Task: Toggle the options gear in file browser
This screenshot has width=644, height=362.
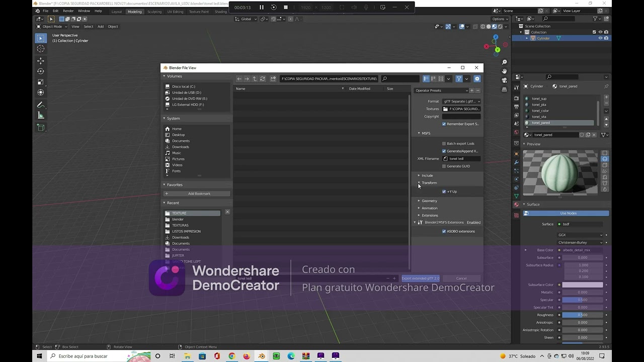Action: pyautogui.click(x=477, y=79)
